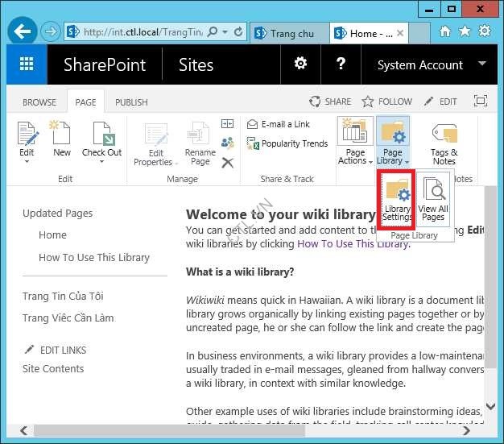Image resolution: width=504 pixels, height=444 pixels.
Task: Open Popularity Trends
Action: click(293, 143)
